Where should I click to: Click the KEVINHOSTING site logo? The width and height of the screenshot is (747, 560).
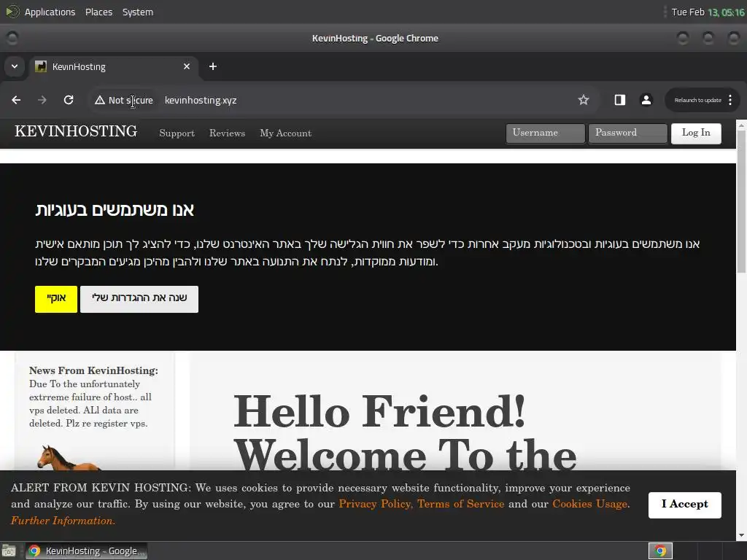click(76, 131)
